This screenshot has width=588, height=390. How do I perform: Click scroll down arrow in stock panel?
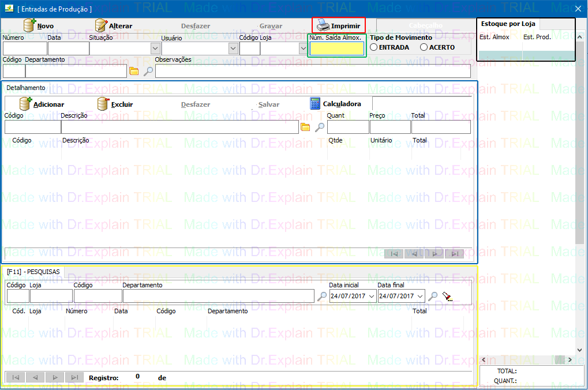(x=580, y=350)
